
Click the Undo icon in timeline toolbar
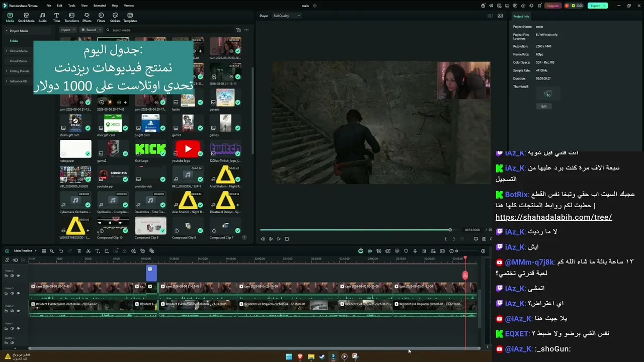61,251
